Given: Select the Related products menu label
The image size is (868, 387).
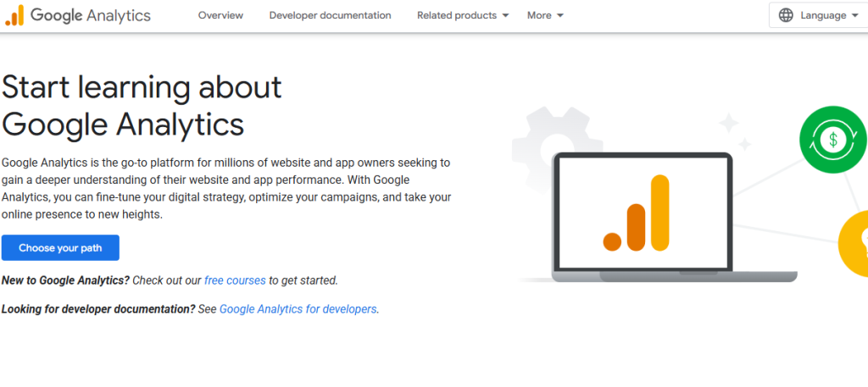Looking at the screenshot, I should (x=457, y=15).
